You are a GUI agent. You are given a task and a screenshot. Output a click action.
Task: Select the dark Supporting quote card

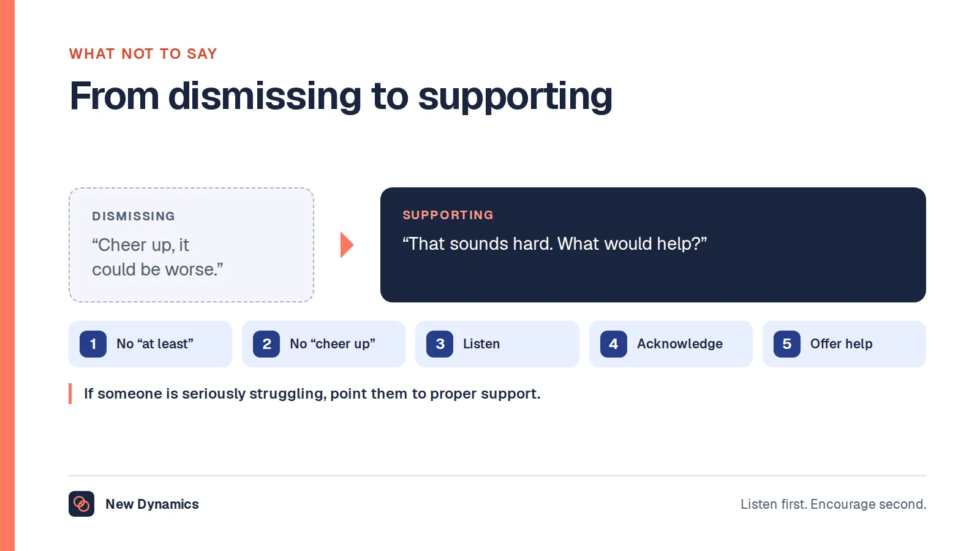pos(653,245)
